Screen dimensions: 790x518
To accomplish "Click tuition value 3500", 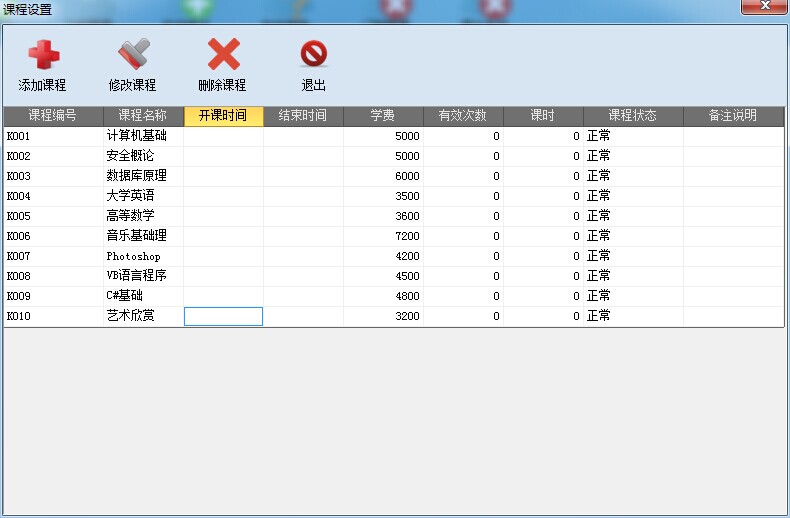I will pyautogui.click(x=408, y=196).
